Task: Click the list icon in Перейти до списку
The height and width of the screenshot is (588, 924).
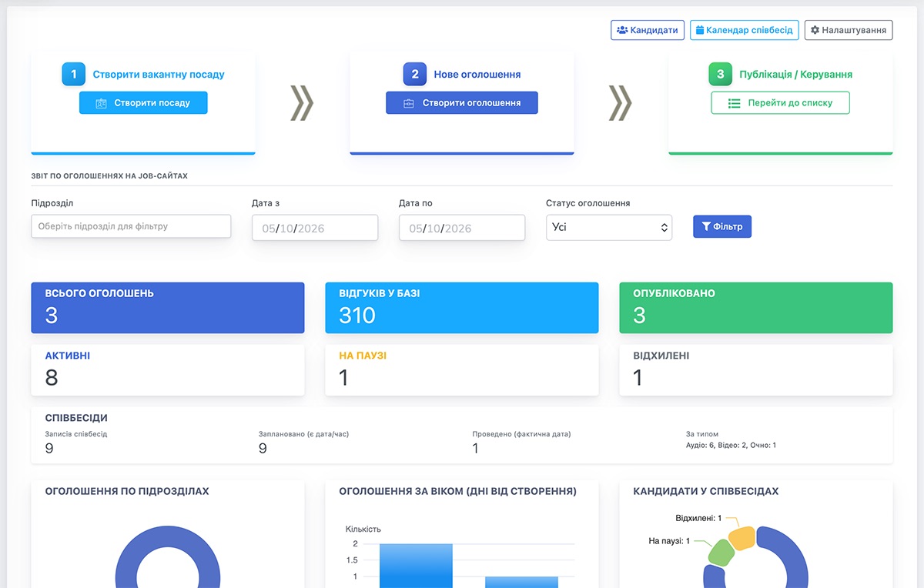Action: pyautogui.click(x=734, y=103)
